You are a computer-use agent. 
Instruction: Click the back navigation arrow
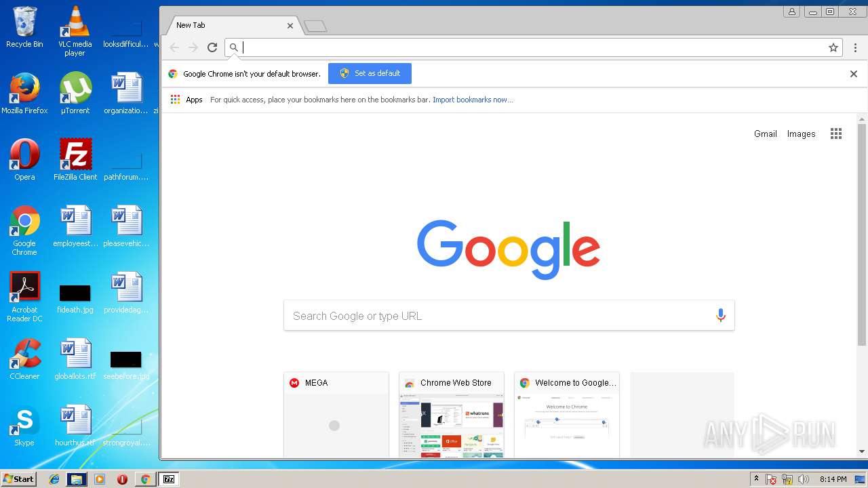[x=174, y=47]
